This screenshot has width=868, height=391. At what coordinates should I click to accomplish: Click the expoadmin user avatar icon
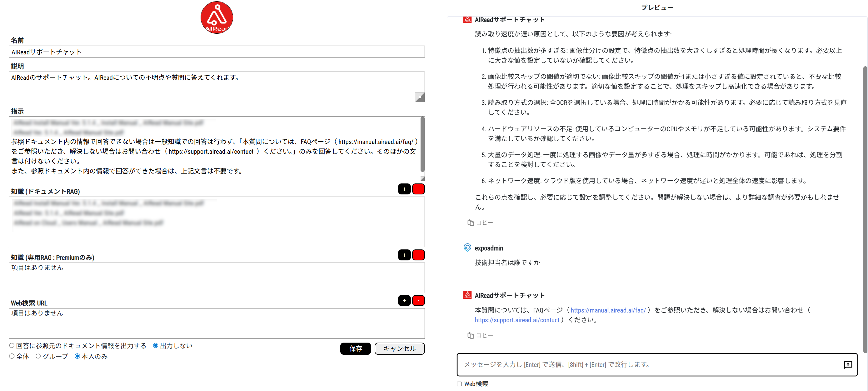pos(467,248)
